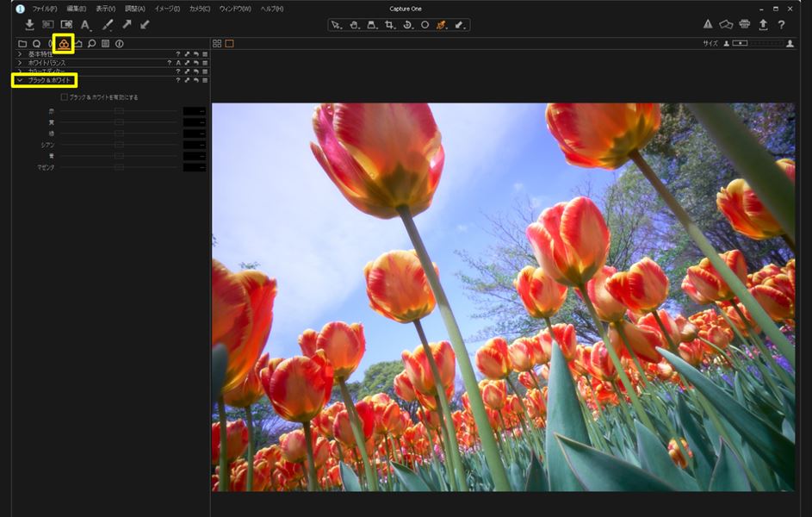Select the brush icon in top-left toolbar

[x=108, y=24]
